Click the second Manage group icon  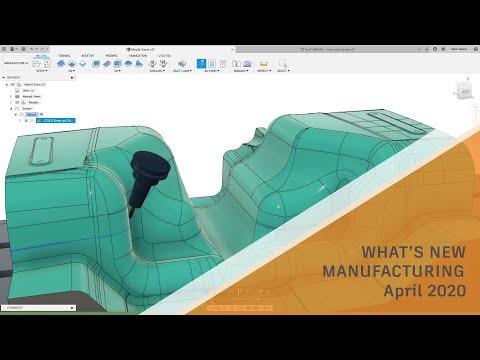247,64
